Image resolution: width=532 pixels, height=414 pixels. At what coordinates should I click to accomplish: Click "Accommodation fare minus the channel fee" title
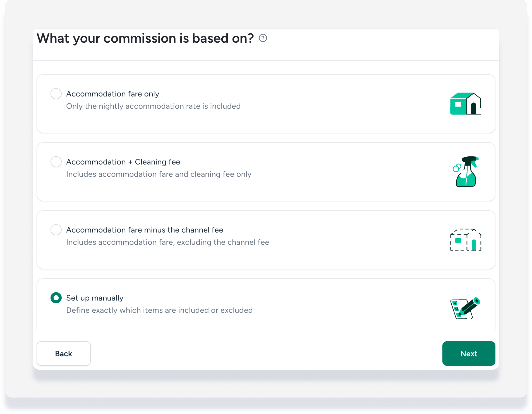145,230
